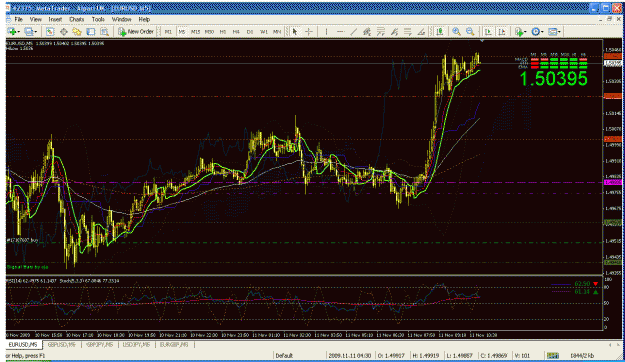Open the Indicators list icon

click(x=519, y=31)
